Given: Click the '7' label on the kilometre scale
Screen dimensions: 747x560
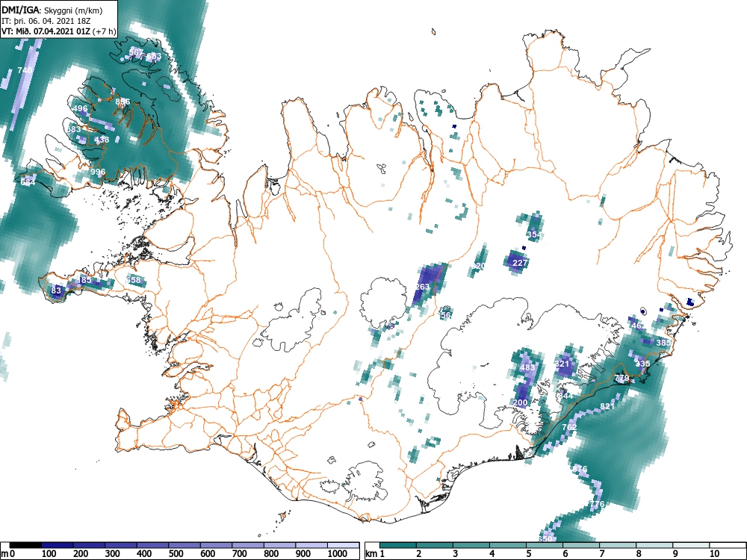Looking at the screenshot, I should [x=601, y=554].
